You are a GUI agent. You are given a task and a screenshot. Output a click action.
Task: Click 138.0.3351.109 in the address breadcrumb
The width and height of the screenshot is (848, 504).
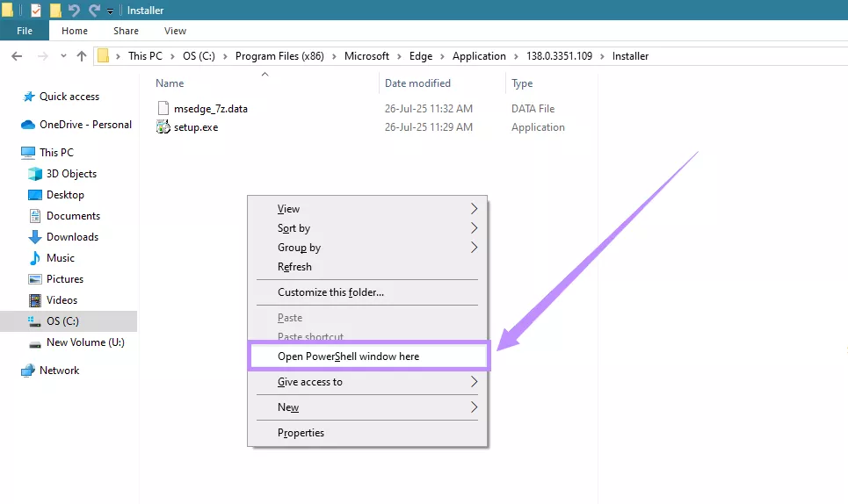click(559, 56)
